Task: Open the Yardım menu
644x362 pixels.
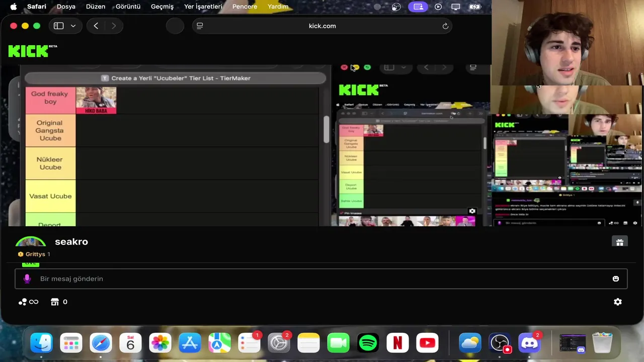Action: point(278,7)
